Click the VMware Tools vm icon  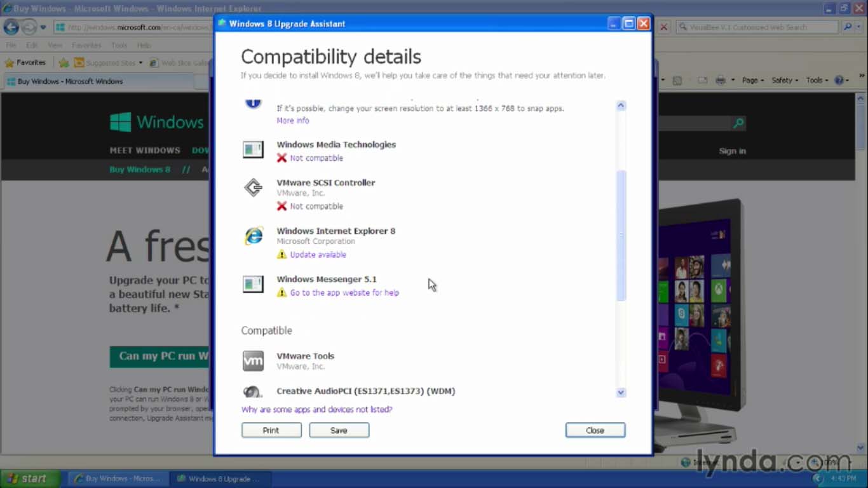coord(253,361)
